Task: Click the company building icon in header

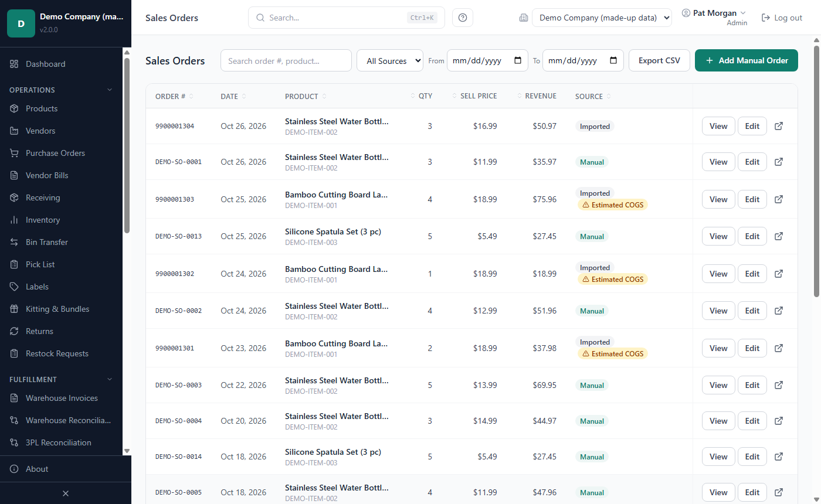Action: coord(524,18)
